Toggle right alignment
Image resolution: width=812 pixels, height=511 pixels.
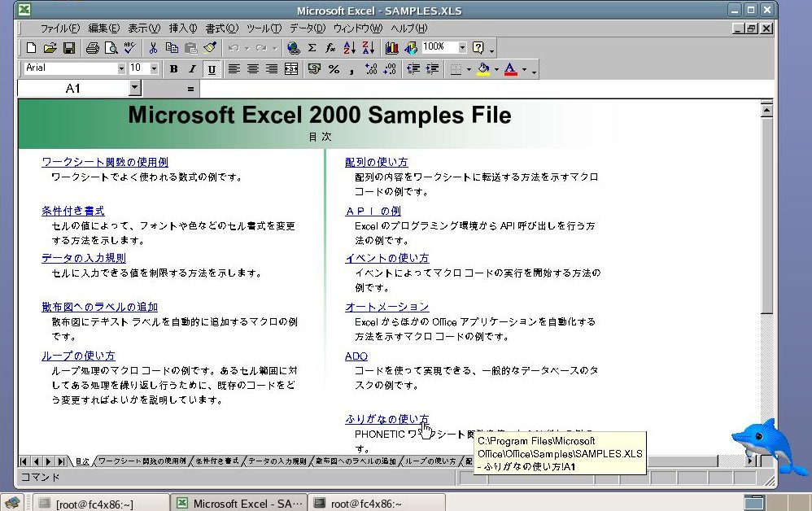point(272,69)
